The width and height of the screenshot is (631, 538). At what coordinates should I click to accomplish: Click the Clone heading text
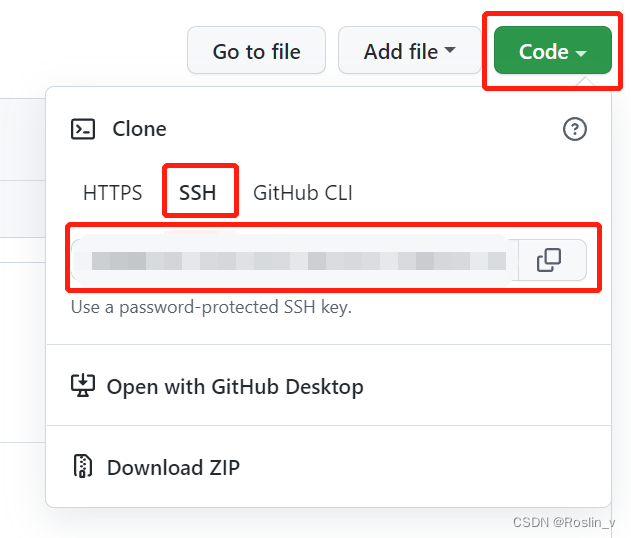click(139, 129)
